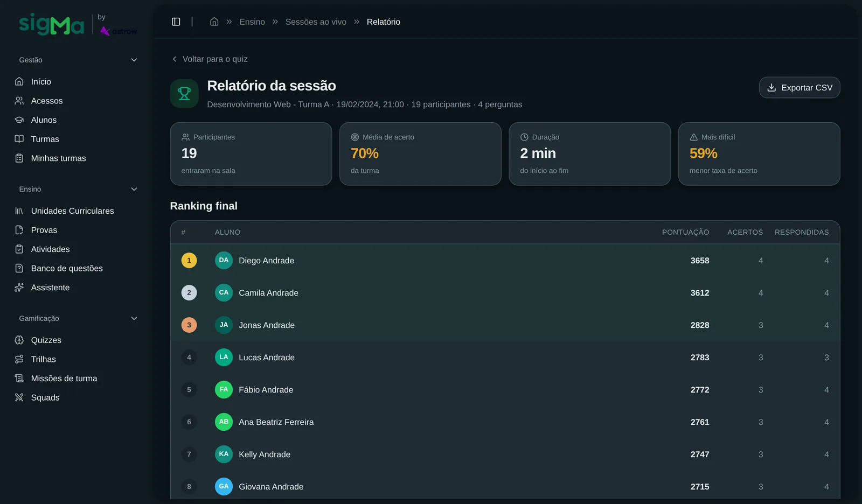The height and width of the screenshot is (504, 862).
Task: Click the score 3658
Action: (700, 261)
